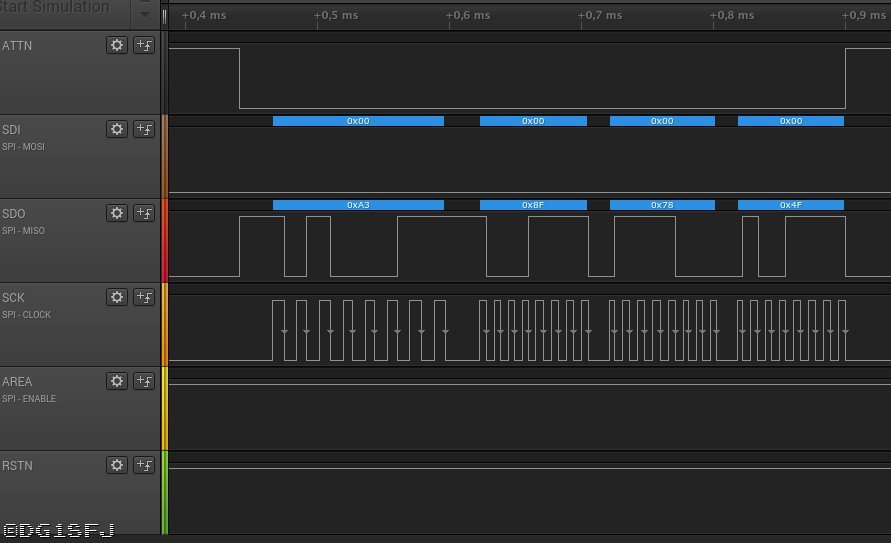
Task: Open SDO channel settings gear
Action: click(117, 213)
